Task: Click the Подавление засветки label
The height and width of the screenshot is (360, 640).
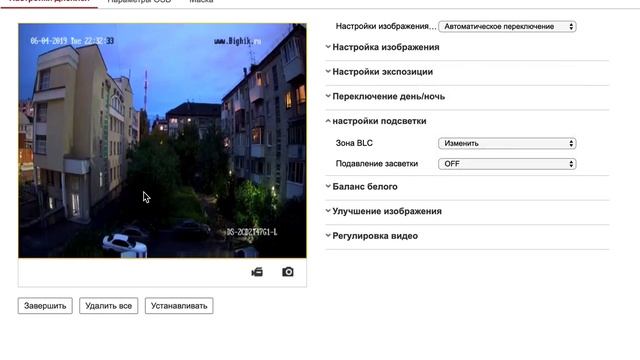Action: point(377,164)
